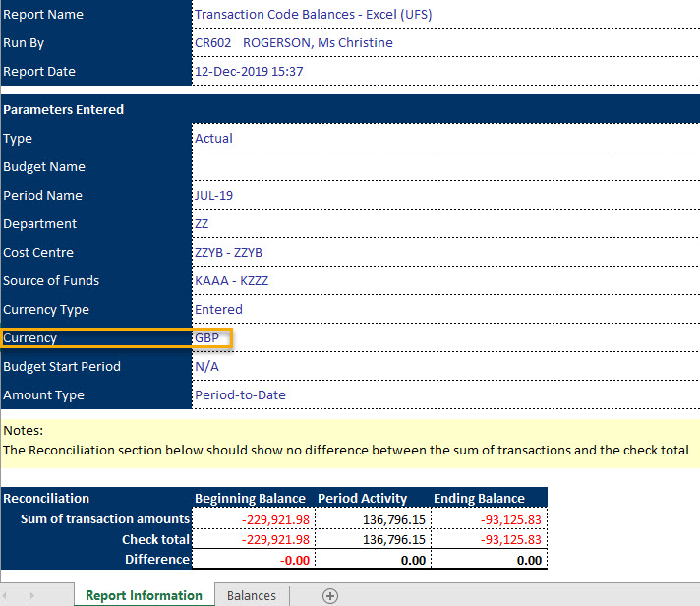Select Source of Funds KAAA - KZZZ cell
The width and height of the screenshot is (700, 606).
pos(445,281)
